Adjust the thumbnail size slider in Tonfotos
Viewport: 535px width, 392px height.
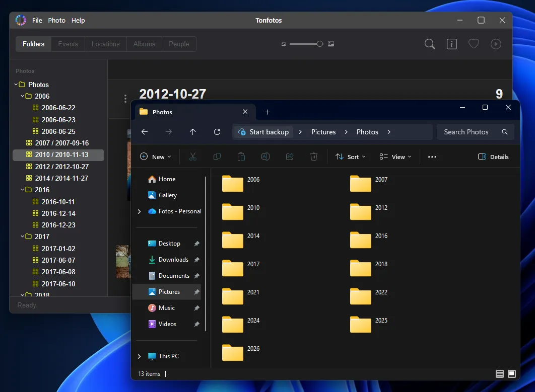coord(306,44)
